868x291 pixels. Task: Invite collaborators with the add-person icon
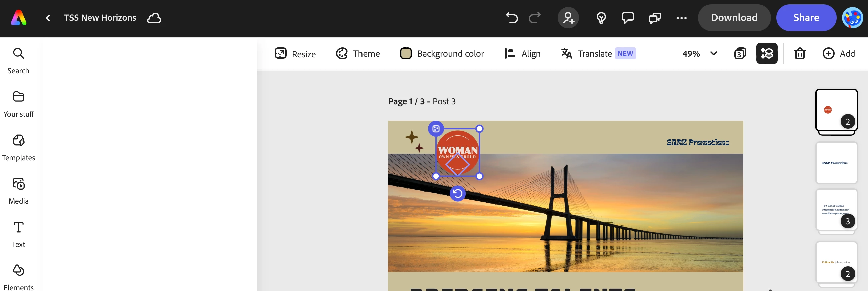[x=568, y=18]
